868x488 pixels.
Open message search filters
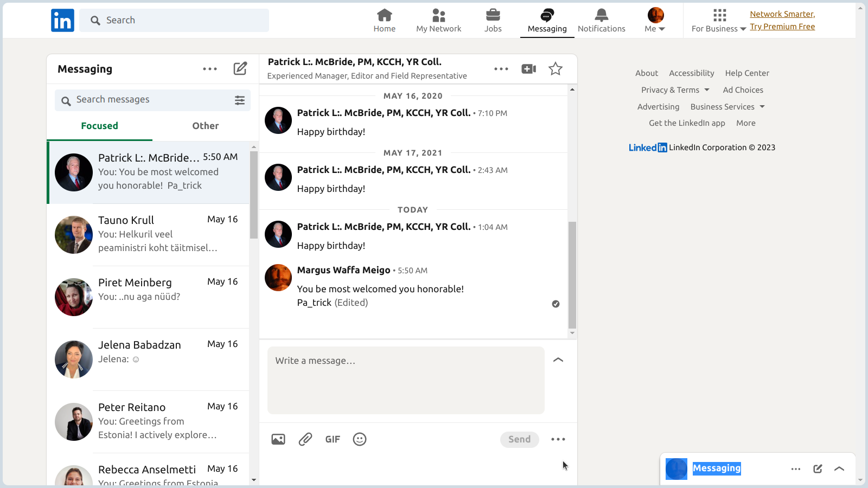[240, 100]
